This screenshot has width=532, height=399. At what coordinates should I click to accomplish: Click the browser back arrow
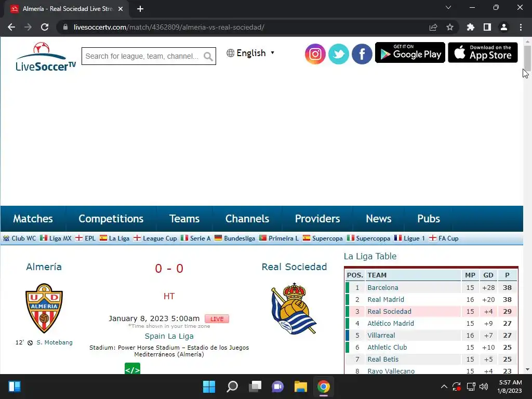point(11,27)
